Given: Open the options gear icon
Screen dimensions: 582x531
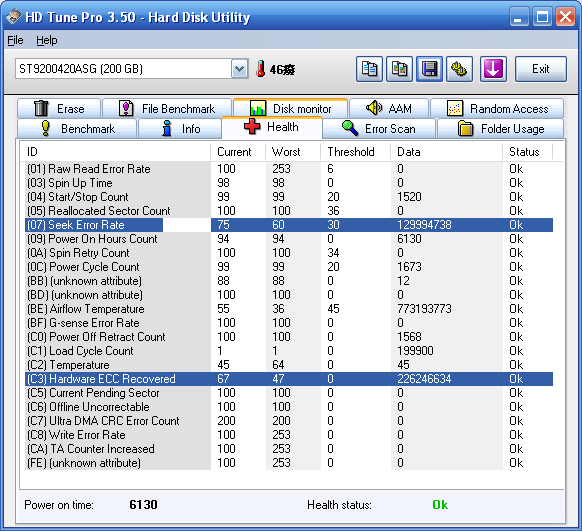Looking at the screenshot, I should (459, 69).
